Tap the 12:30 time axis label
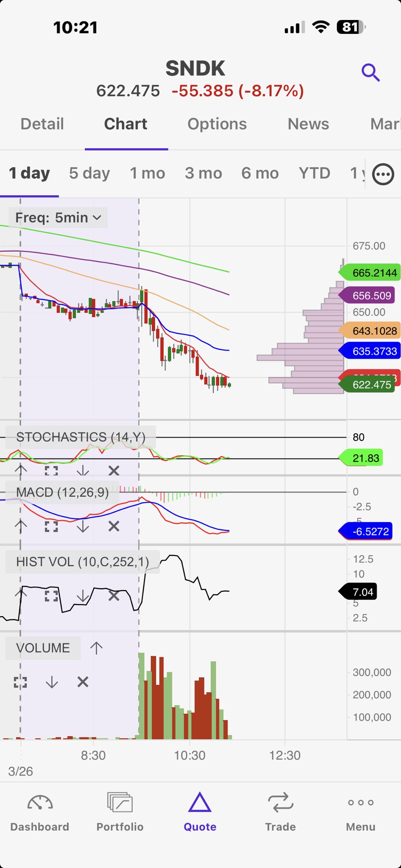Viewport: 401px width, 868px height. coord(285,755)
